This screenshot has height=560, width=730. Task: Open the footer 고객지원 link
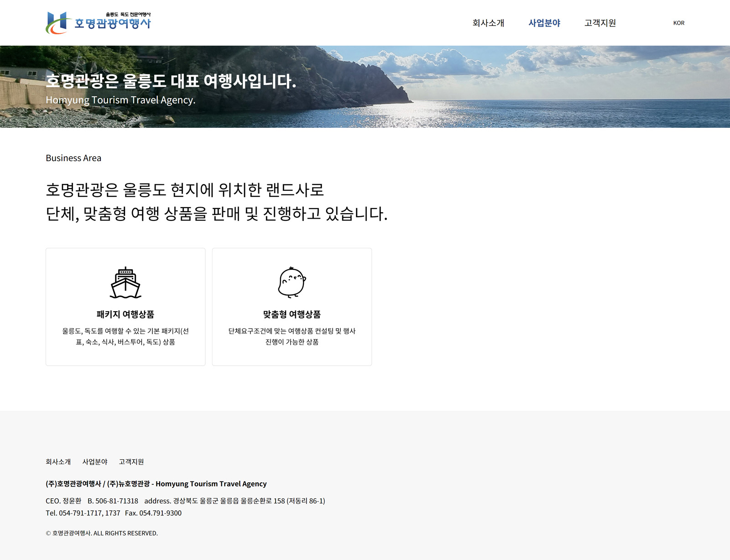(131, 462)
